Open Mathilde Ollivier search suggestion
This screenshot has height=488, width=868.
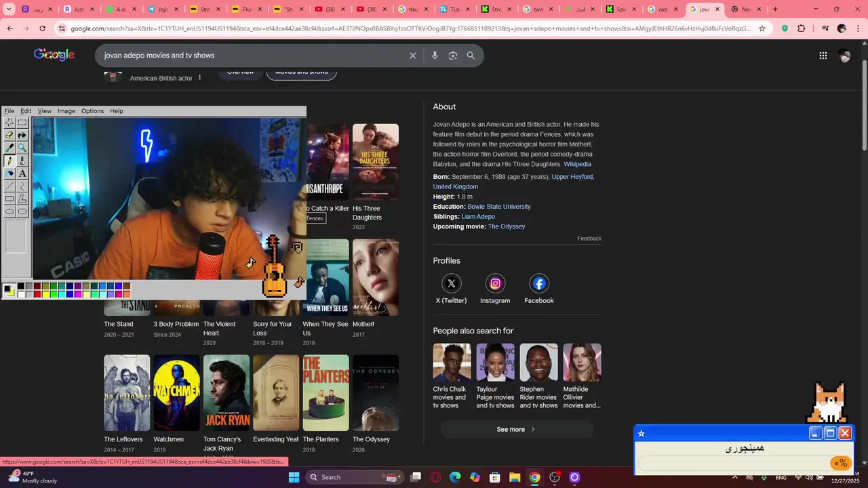[582, 376]
